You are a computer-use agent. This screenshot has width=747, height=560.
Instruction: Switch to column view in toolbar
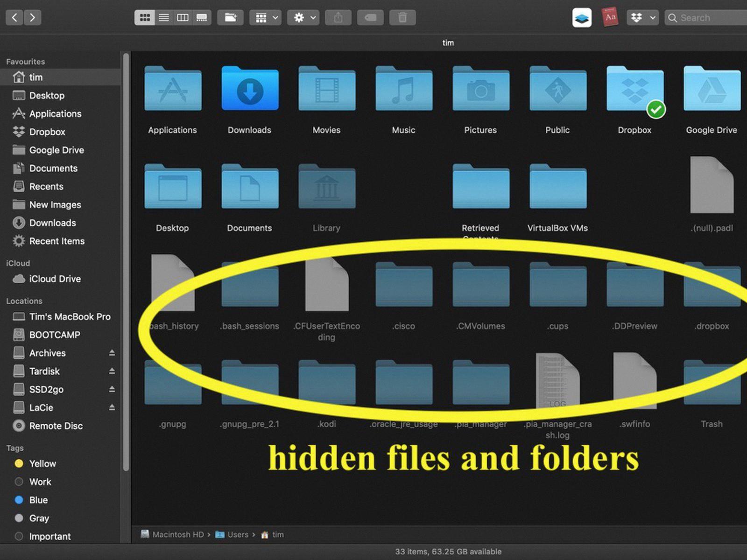coord(183,18)
